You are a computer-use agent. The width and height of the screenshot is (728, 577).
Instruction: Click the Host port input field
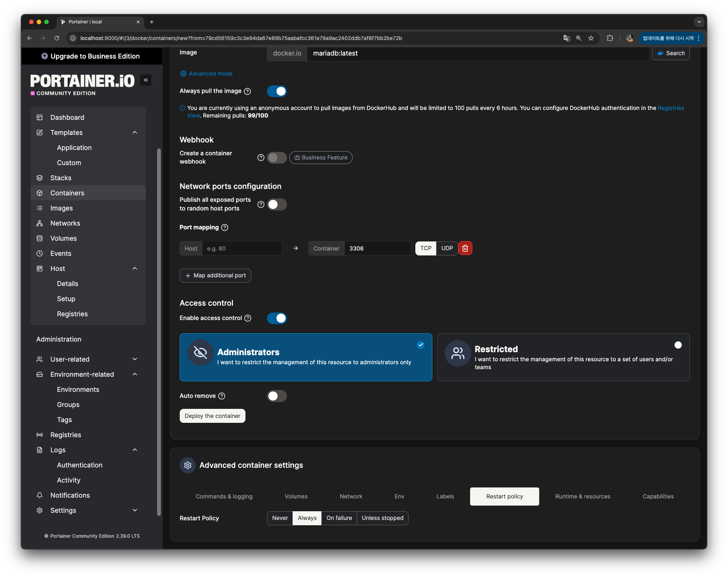coord(242,249)
